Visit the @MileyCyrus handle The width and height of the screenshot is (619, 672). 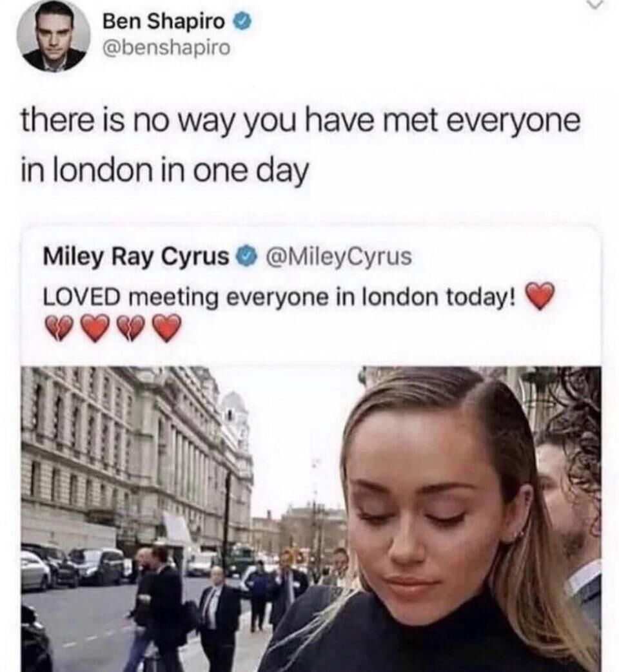coord(339,256)
